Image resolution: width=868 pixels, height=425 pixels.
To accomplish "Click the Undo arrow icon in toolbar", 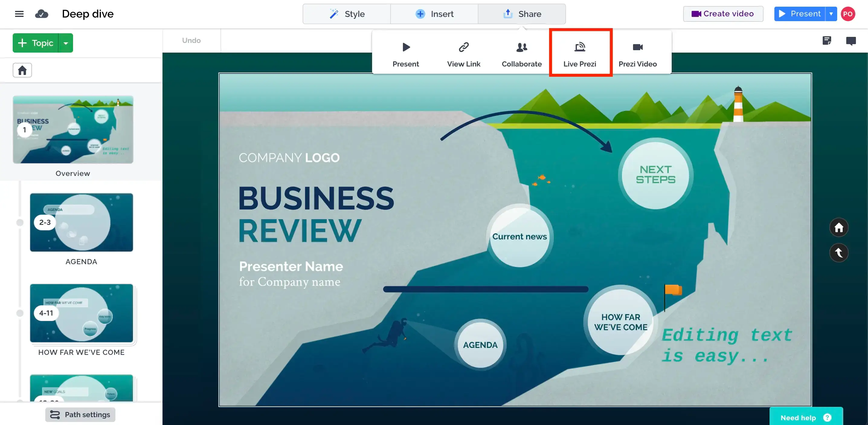I will [192, 40].
